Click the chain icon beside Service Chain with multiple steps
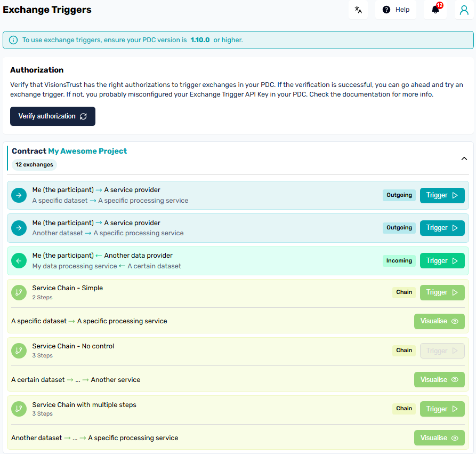476x454 pixels. point(19,409)
